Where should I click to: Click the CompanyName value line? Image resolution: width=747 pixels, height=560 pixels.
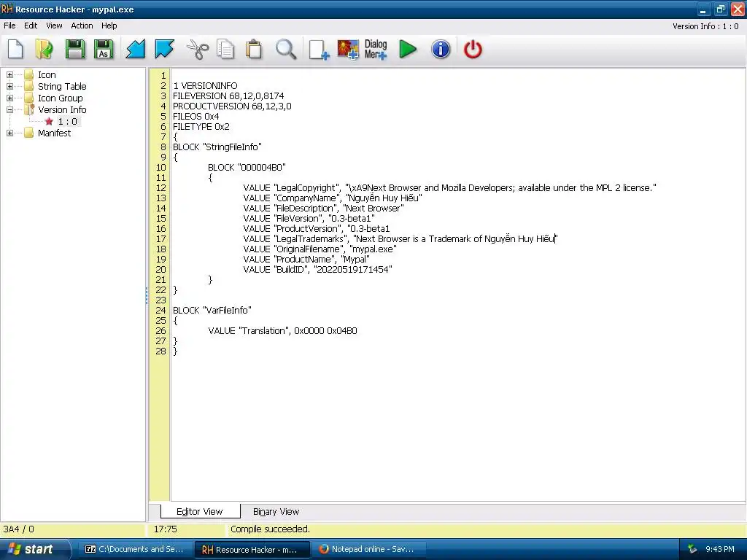click(333, 198)
